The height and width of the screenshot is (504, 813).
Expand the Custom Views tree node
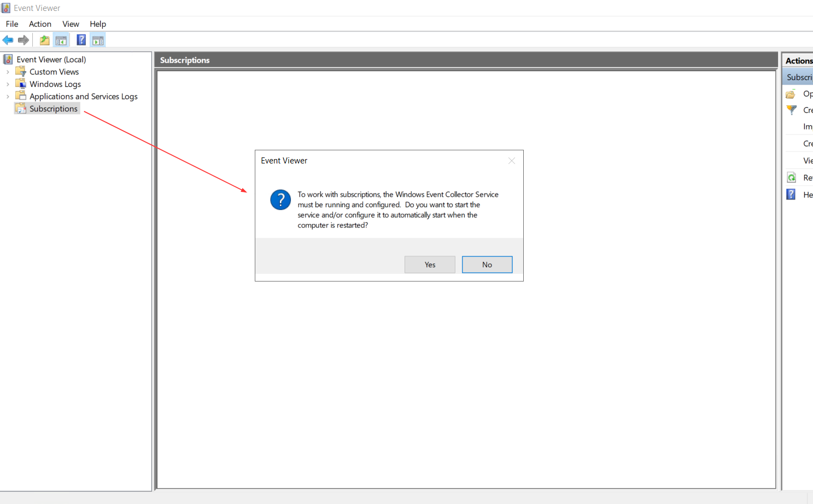8,72
